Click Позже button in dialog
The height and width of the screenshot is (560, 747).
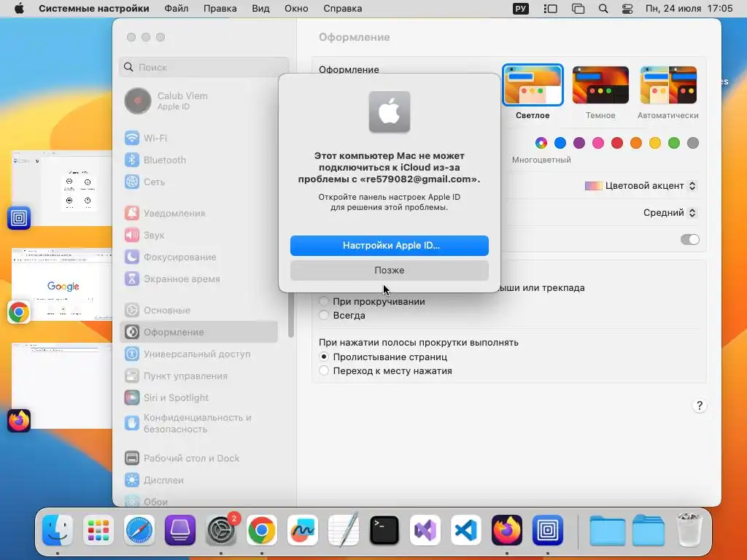coord(390,270)
